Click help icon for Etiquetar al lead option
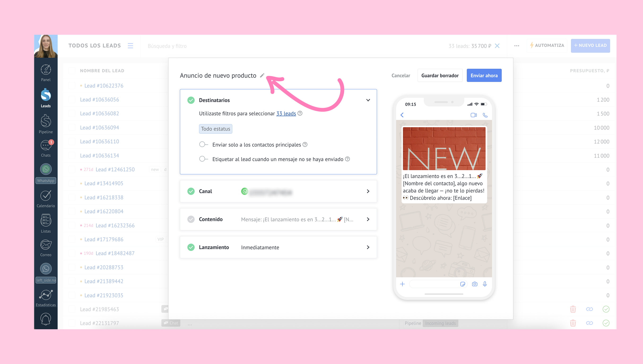The height and width of the screenshot is (364, 643). pyautogui.click(x=348, y=159)
